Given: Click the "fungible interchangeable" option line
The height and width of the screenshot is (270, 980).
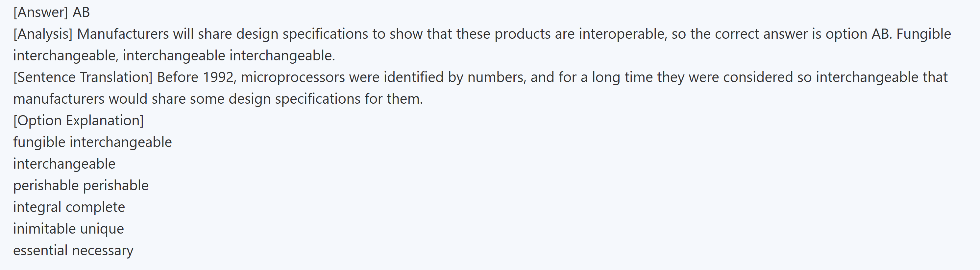Looking at the screenshot, I should (x=92, y=142).
